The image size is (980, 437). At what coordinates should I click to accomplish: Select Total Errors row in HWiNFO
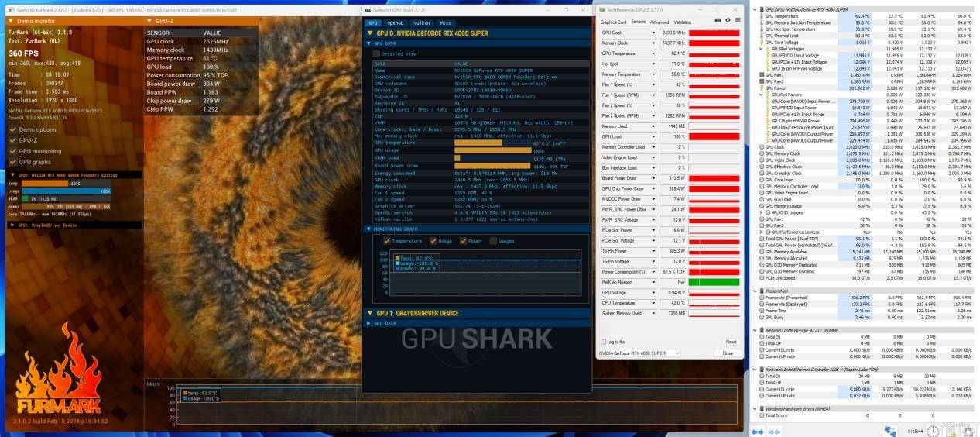(x=865, y=415)
